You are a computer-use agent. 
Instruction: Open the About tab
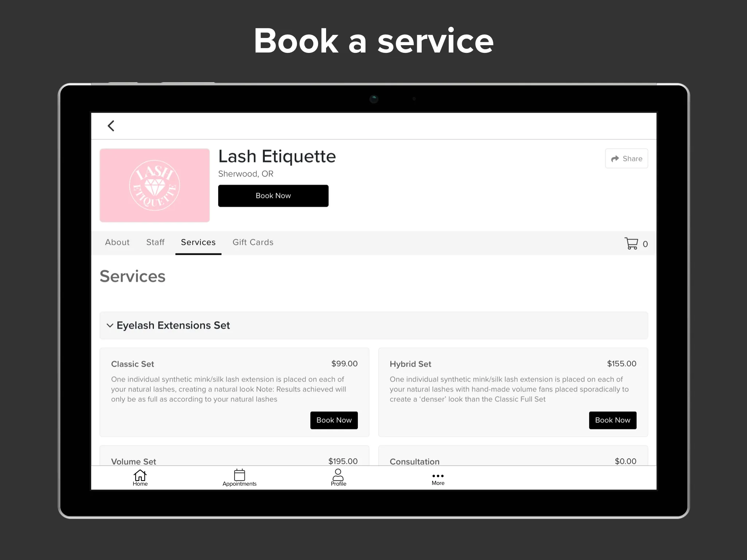coord(117,242)
